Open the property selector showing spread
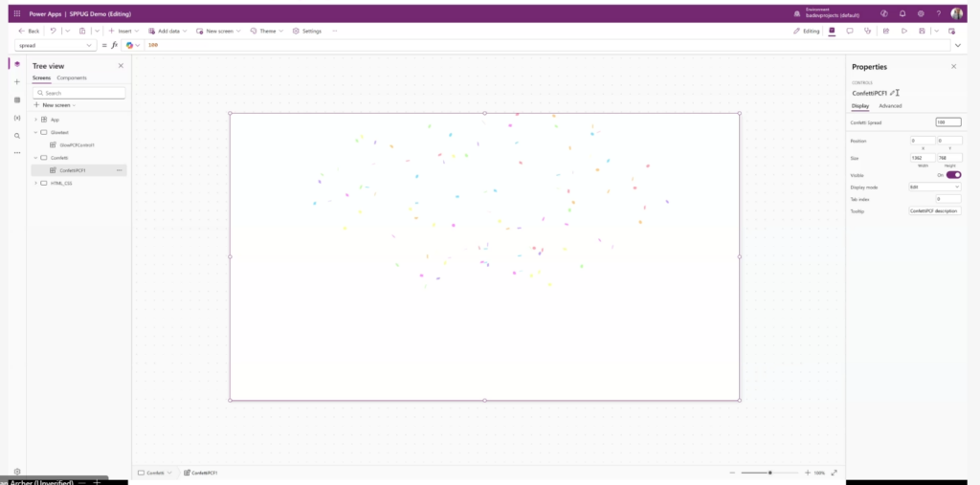This screenshot has width=980, height=485. pyautogui.click(x=55, y=45)
